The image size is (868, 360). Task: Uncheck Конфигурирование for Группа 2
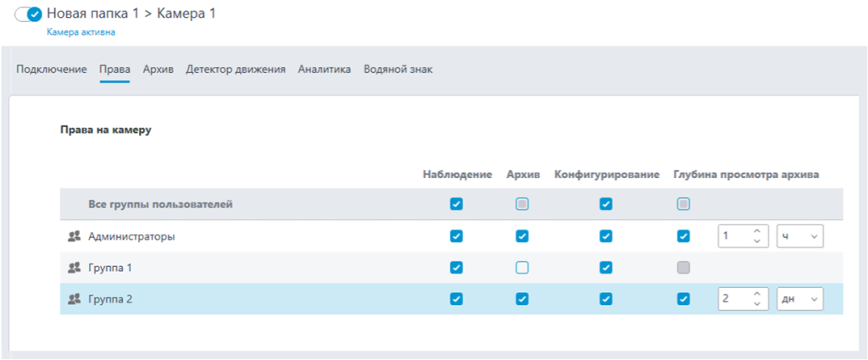click(606, 298)
